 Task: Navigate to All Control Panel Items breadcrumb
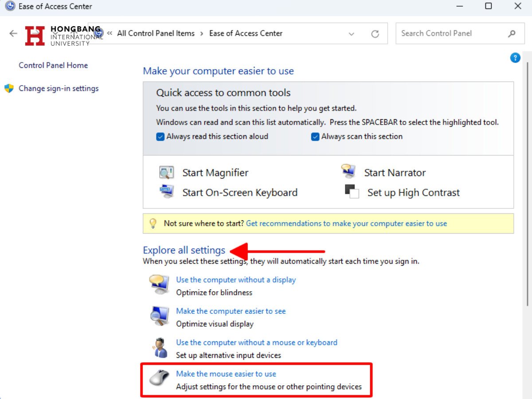156,33
